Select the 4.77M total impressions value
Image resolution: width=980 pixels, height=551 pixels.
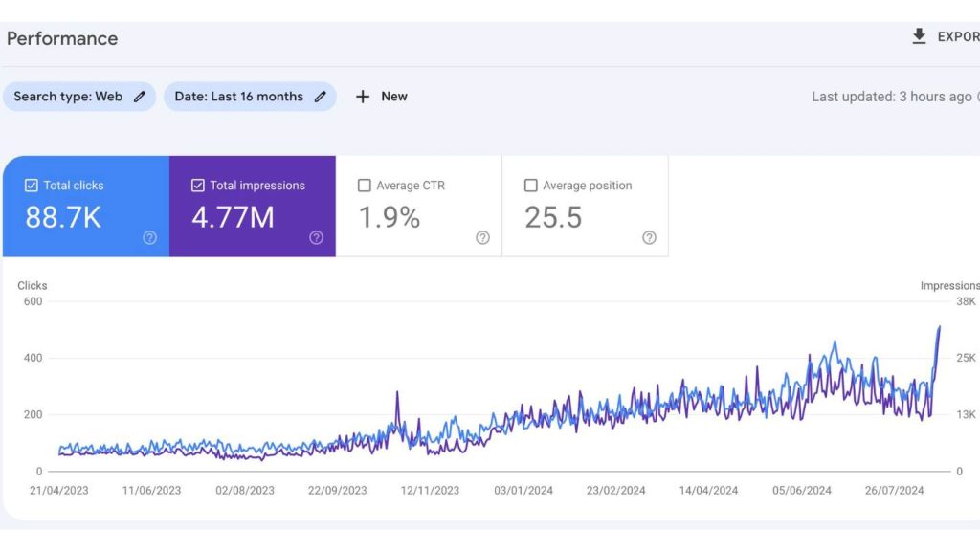coord(233,217)
